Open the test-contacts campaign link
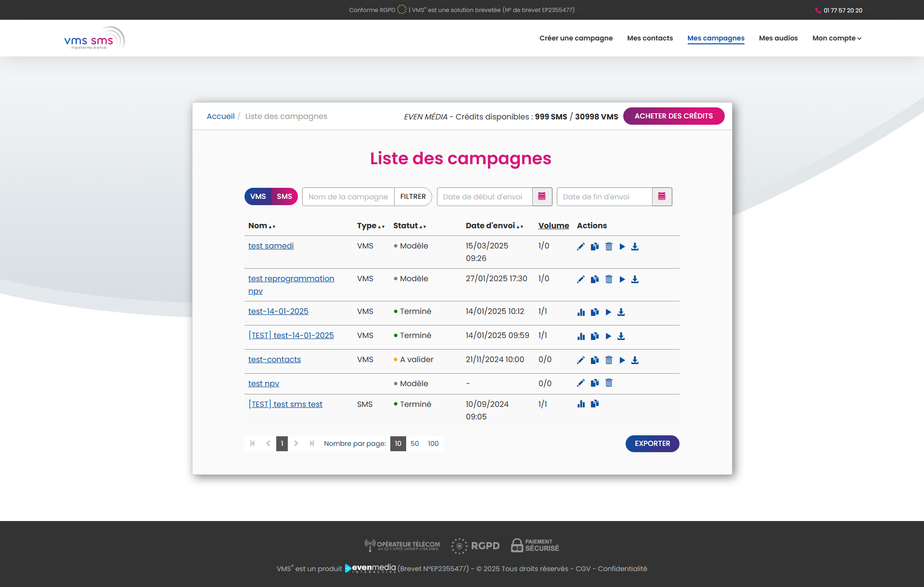Image resolution: width=924 pixels, height=587 pixels. click(x=274, y=359)
